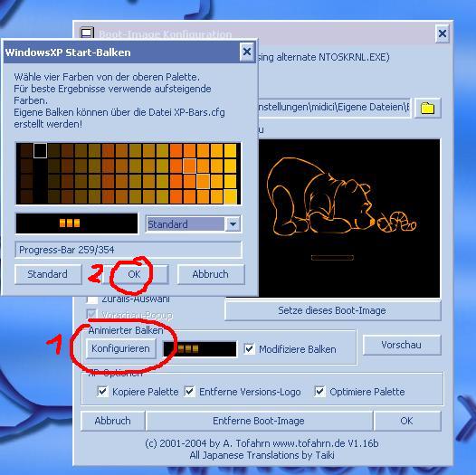Image resolution: width=476 pixels, height=475 pixels.
Task: Toggle Entferne Versions-Logo checkbox
Action: (189, 391)
